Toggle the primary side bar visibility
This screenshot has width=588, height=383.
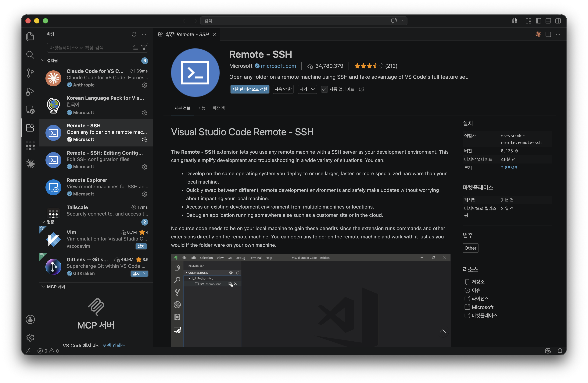538,21
